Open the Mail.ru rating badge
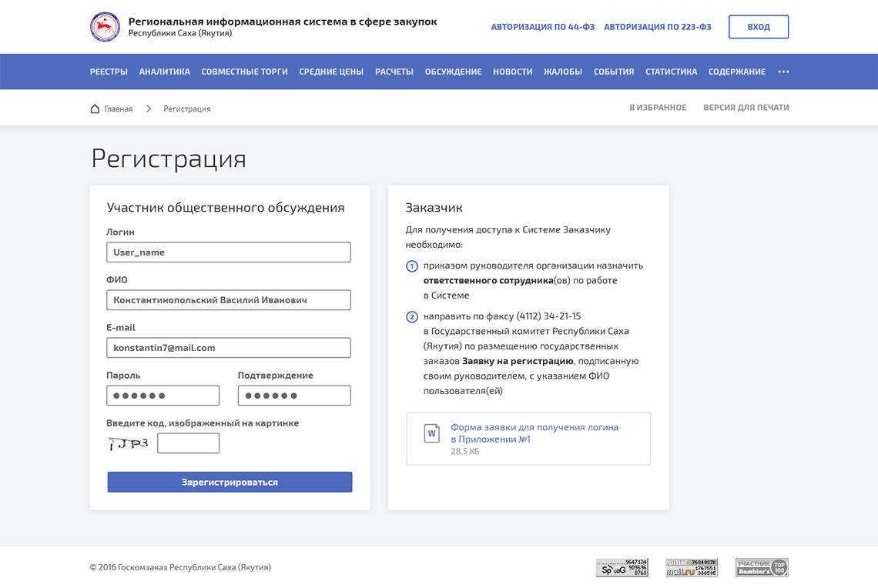This screenshot has width=878, height=588. coord(691,567)
